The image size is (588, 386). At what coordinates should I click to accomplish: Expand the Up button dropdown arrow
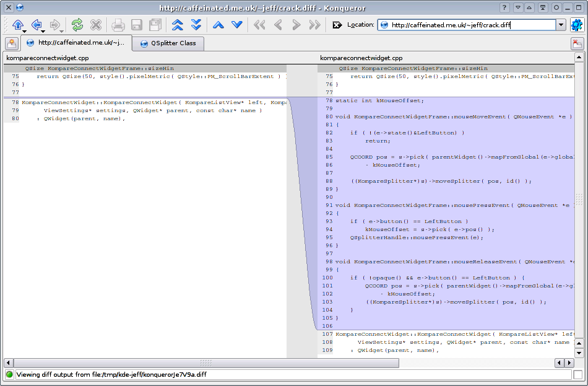pyautogui.click(x=24, y=31)
